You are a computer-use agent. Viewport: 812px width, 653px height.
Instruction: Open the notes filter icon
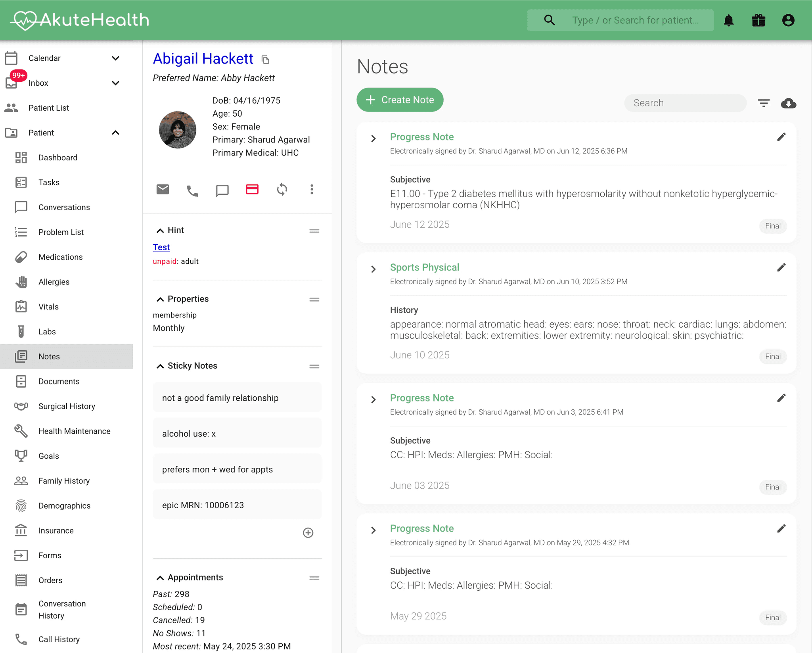pyautogui.click(x=764, y=104)
